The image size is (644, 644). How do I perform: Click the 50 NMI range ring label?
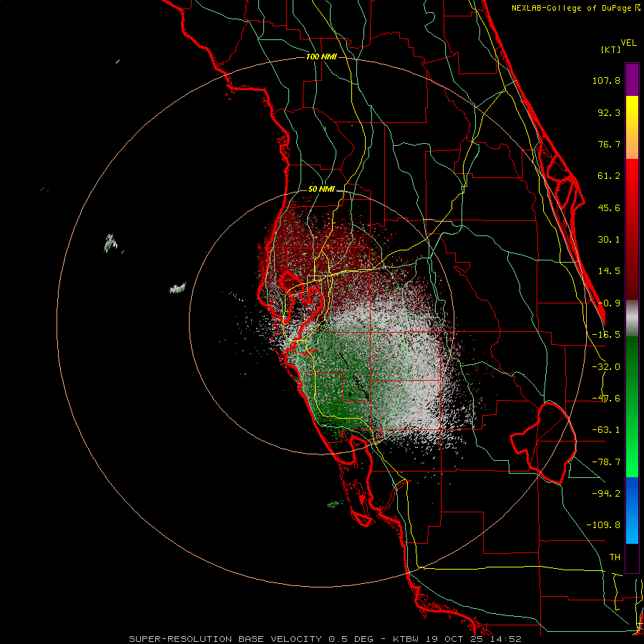click(321, 190)
